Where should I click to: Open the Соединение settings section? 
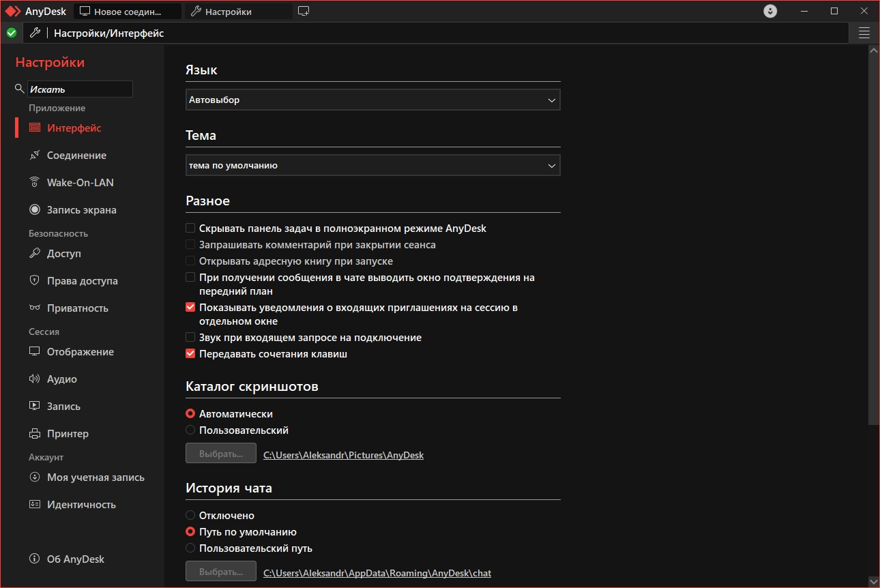tap(76, 156)
